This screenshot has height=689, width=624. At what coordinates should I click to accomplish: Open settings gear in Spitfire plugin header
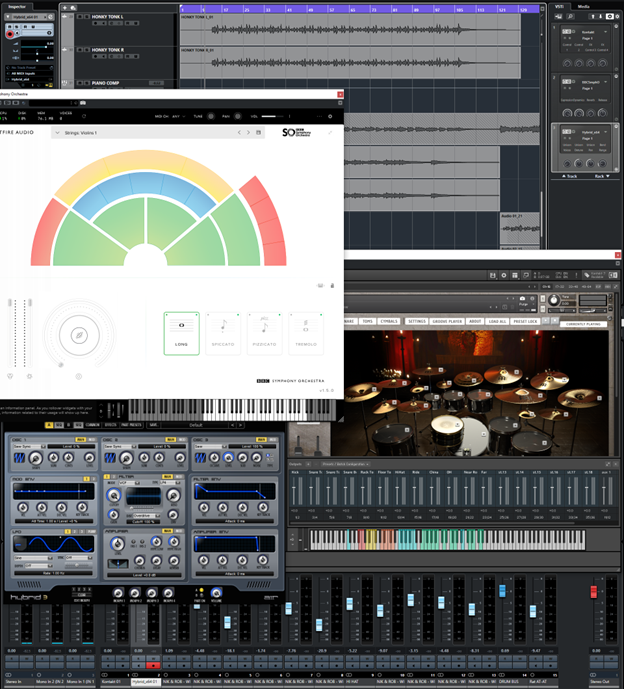[330, 116]
